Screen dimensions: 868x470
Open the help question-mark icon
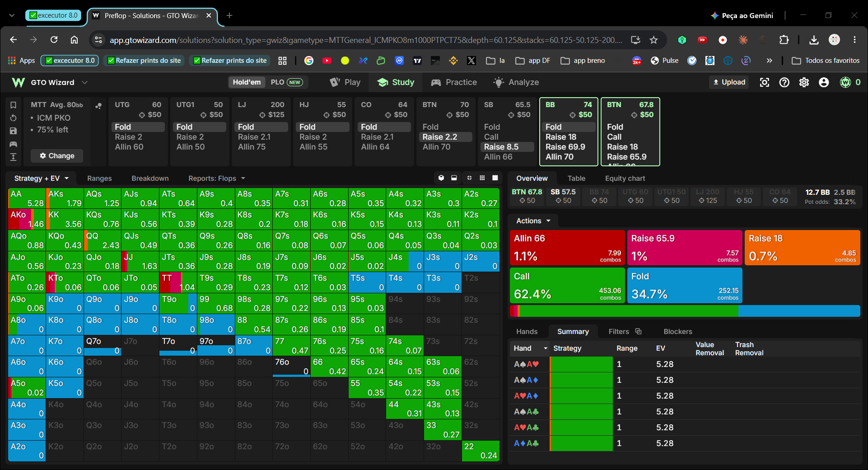click(x=784, y=82)
